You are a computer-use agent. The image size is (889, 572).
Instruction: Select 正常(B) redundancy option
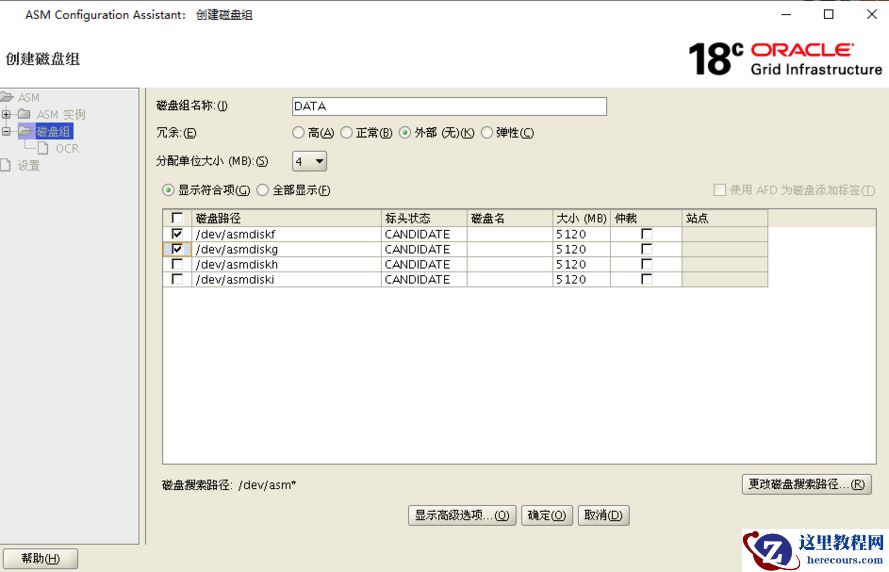pyautogui.click(x=346, y=133)
